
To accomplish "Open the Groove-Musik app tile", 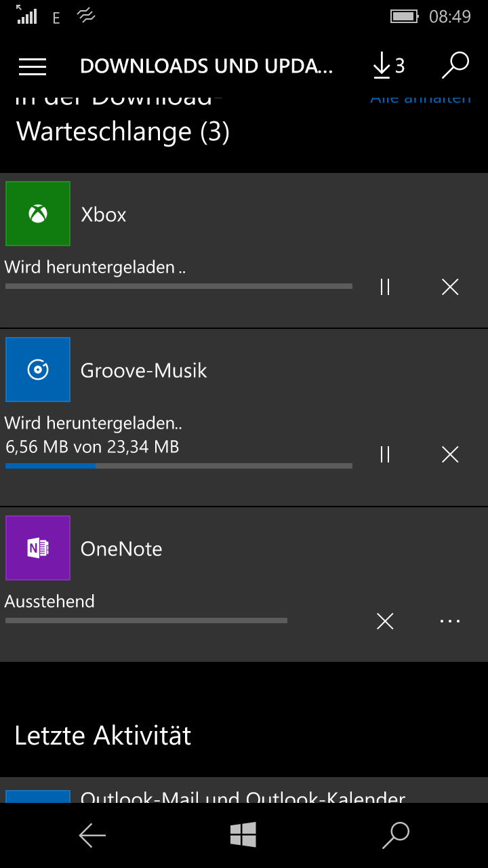I will pos(38,370).
